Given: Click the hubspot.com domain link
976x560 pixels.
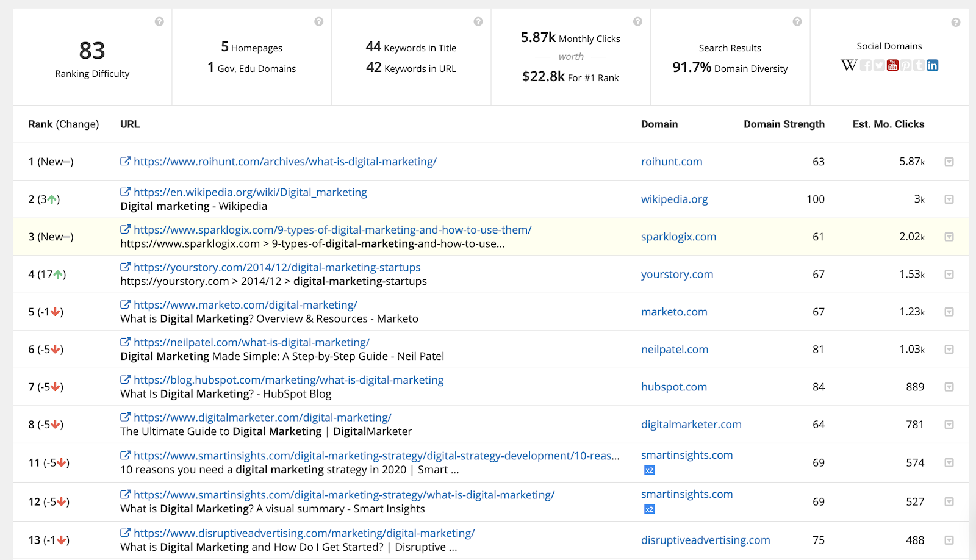Looking at the screenshot, I should click(674, 387).
